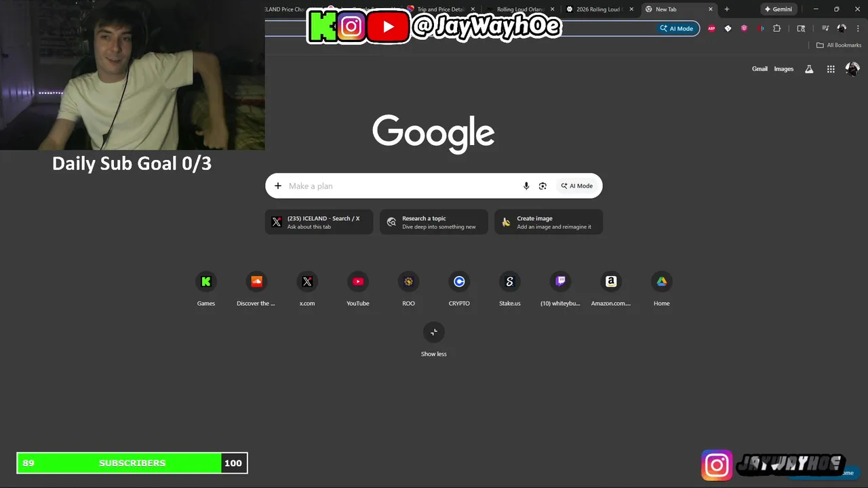Open the YouTube shortcut tile
The width and height of the screenshot is (868, 488).
358,289
